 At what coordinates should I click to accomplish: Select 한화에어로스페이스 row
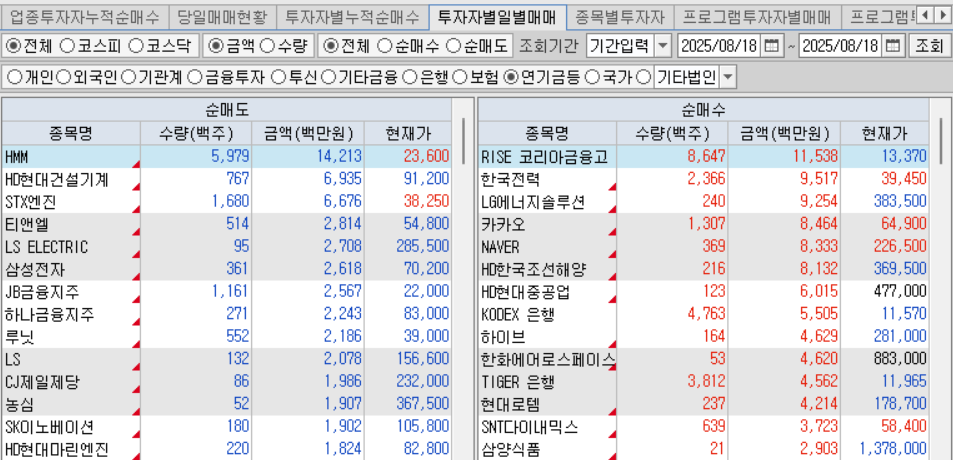pos(704,360)
